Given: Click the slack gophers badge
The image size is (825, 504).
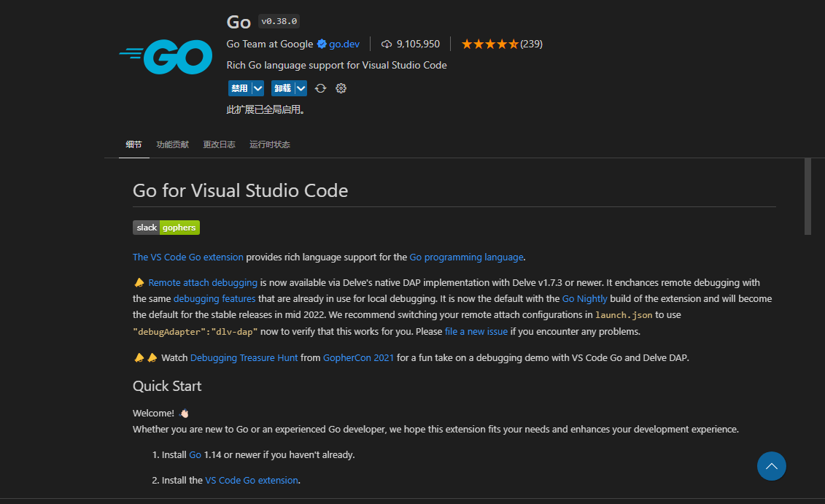Looking at the screenshot, I should (166, 227).
